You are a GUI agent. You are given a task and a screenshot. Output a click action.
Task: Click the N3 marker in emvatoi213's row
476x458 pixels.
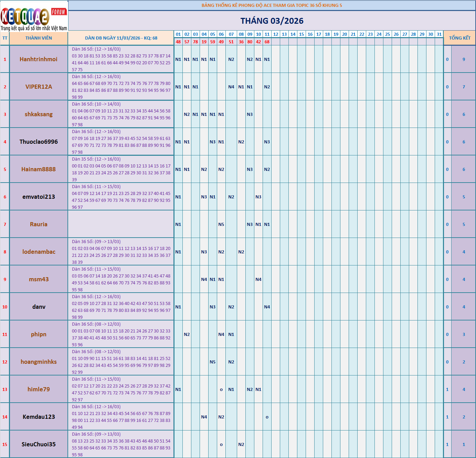pyautogui.click(x=204, y=196)
